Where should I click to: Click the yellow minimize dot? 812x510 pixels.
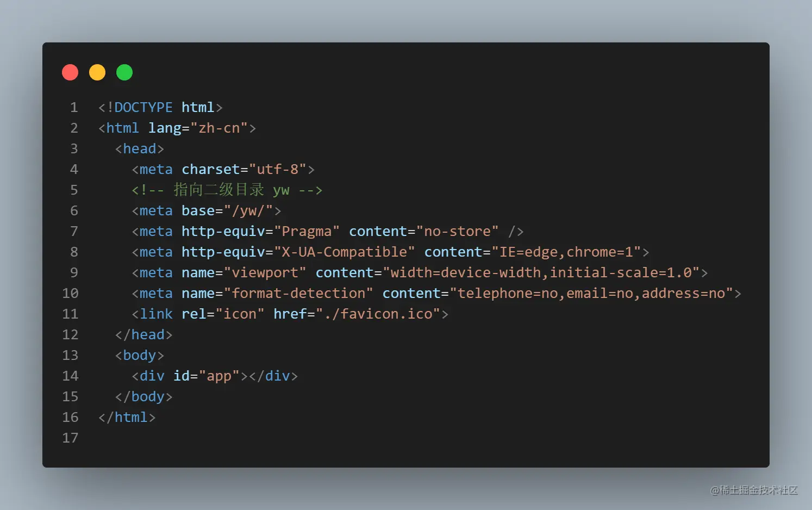tap(97, 72)
